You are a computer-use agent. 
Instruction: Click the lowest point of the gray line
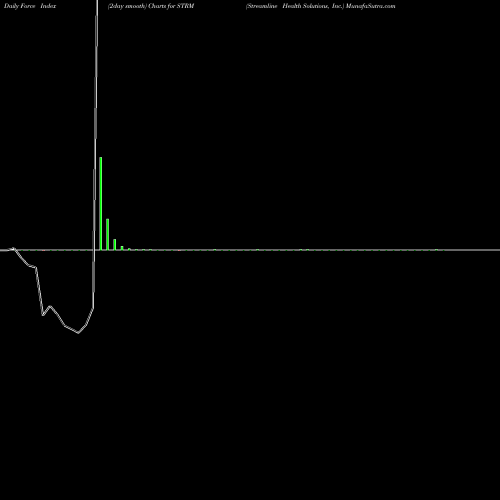[x=78, y=333]
